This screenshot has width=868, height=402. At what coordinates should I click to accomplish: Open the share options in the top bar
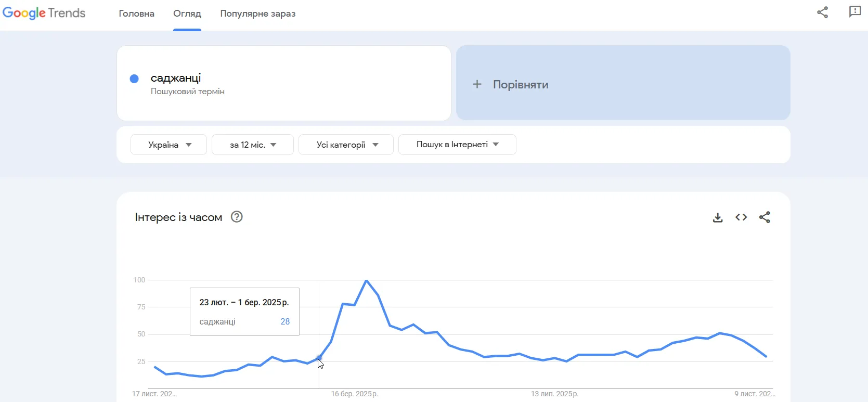[822, 12]
